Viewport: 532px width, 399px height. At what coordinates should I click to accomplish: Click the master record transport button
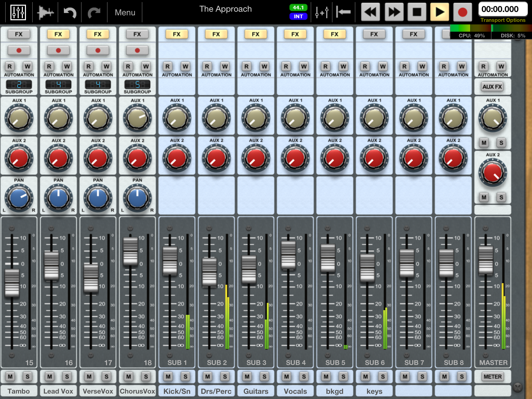[x=462, y=12]
